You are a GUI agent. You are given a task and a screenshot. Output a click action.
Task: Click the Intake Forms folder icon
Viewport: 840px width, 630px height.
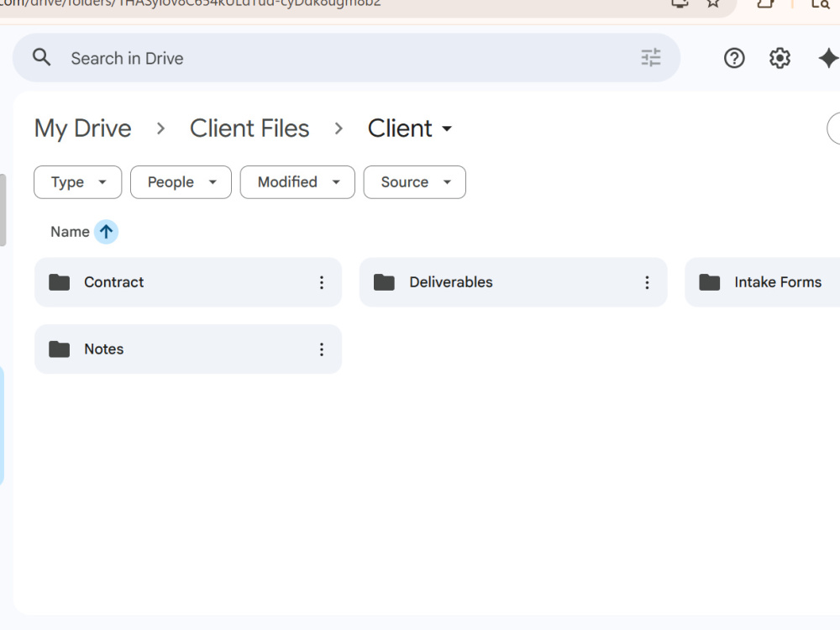click(x=709, y=282)
